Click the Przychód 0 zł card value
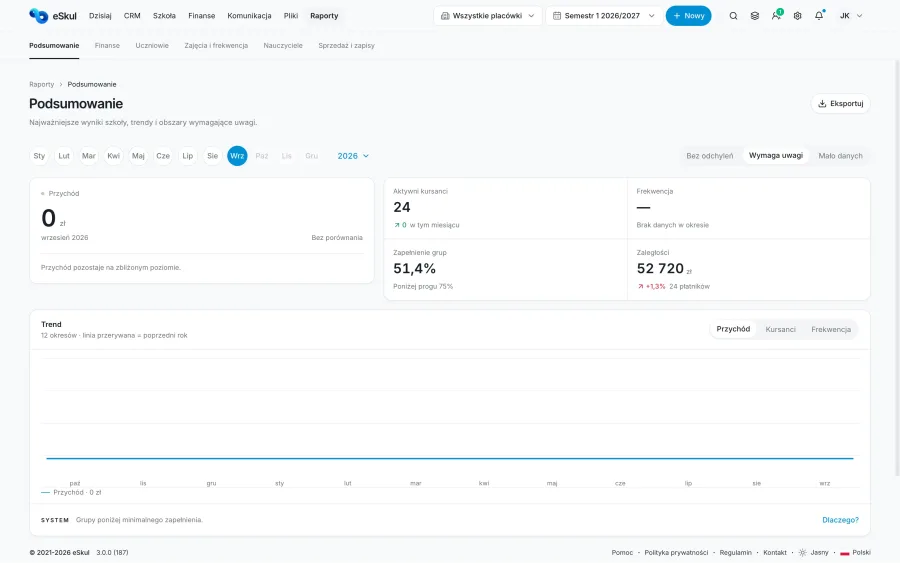Viewport: 900px width, 563px height. (53, 219)
